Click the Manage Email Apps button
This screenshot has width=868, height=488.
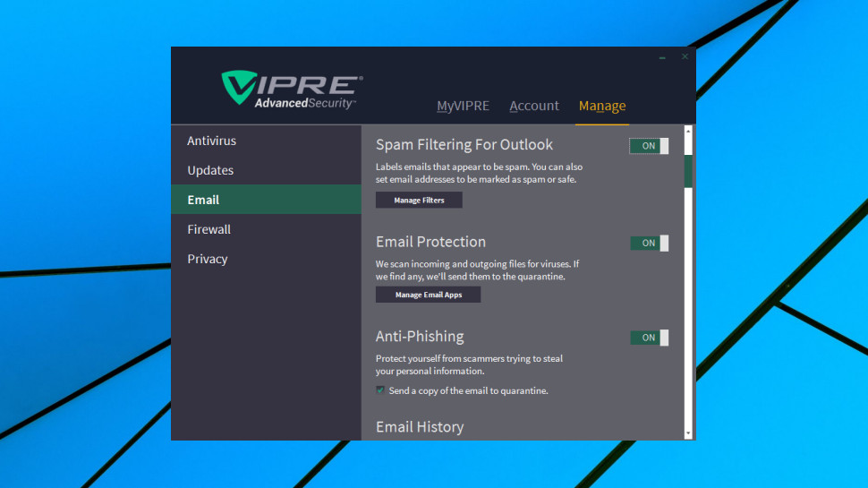point(428,295)
